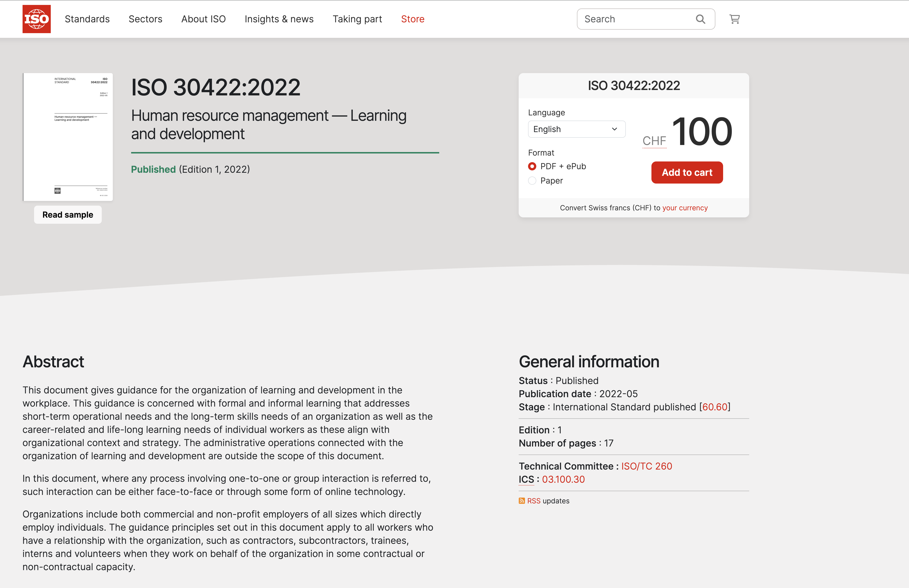The width and height of the screenshot is (909, 588).
Task: Click the 'Status : Published' line
Action: coord(559,381)
